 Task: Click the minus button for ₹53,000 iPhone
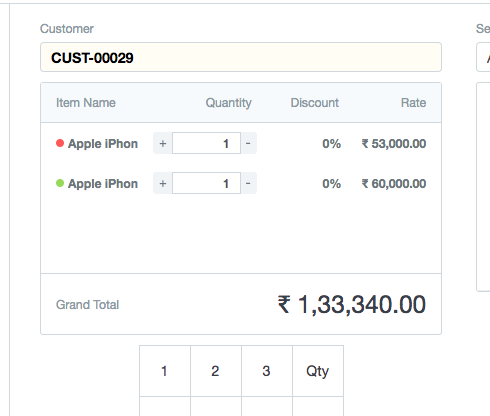[x=248, y=143]
